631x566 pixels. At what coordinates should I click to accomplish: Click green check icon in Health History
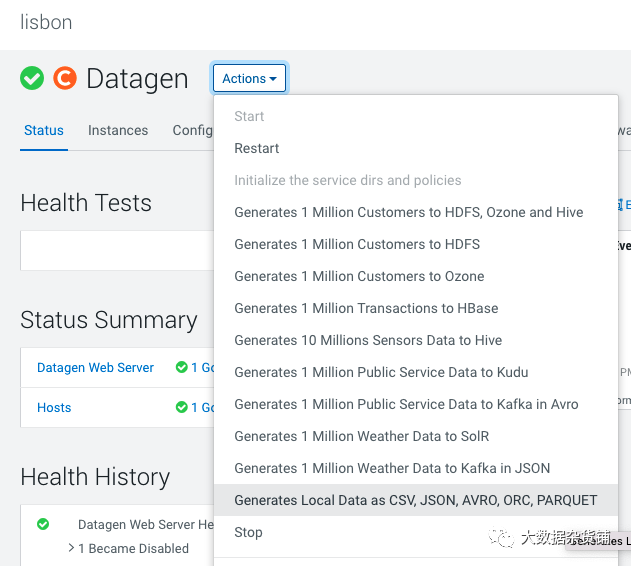[43, 524]
